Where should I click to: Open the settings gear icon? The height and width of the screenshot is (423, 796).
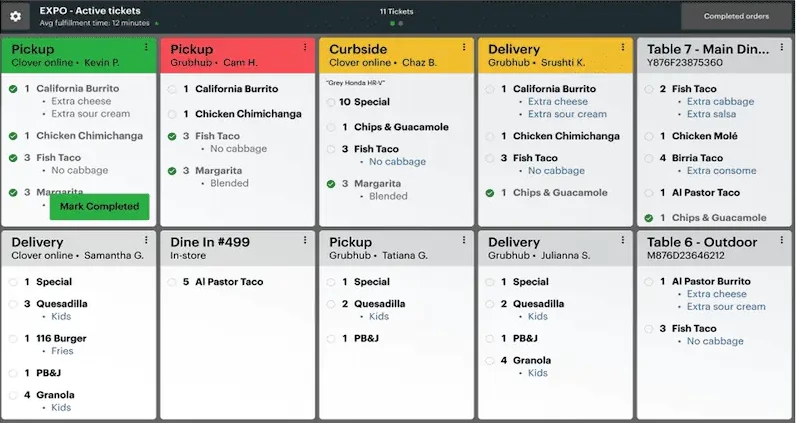click(x=15, y=16)
